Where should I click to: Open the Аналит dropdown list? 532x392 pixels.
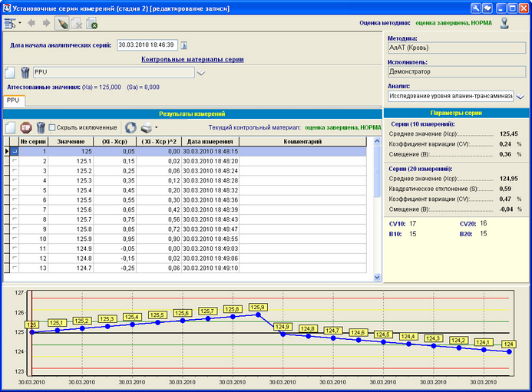[520, 97]
